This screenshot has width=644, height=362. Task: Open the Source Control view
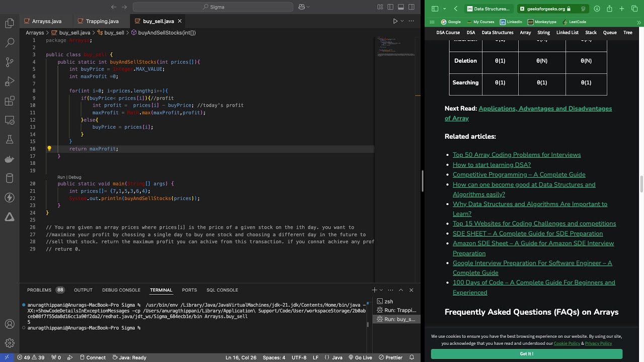pyautogui.click(x=10, y=62)
